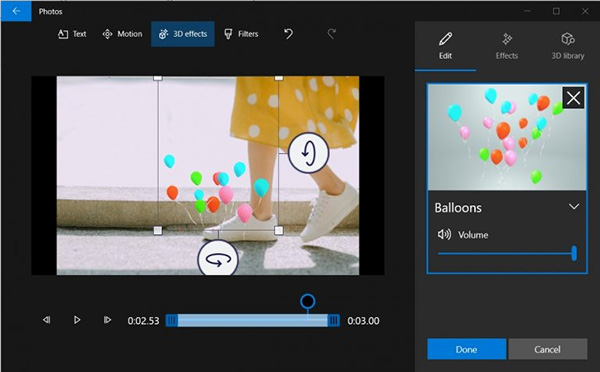Image resolution: width=600 pixels, height=372 pixels.
Task: Play the video preview
Action: pos(77,320)
